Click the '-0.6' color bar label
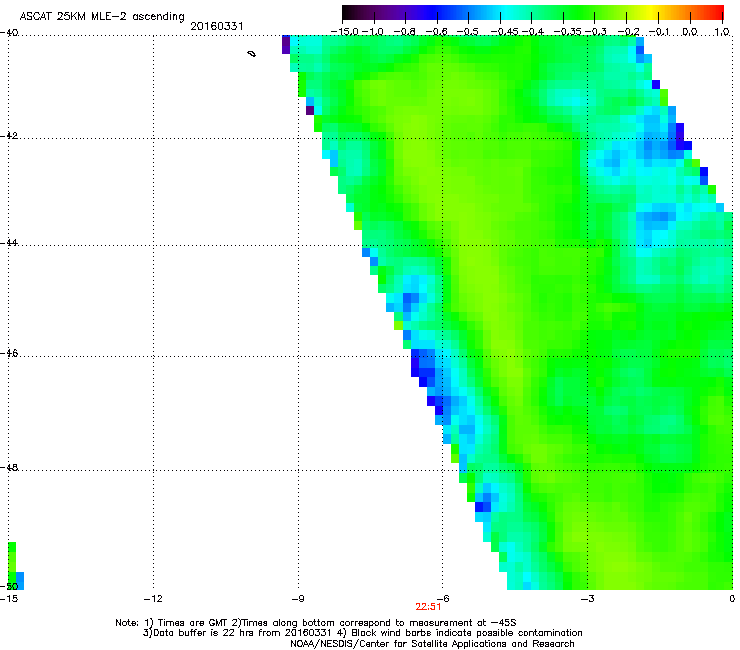The height and width of the screenshot is (650, 740). (x=437, y=32)
